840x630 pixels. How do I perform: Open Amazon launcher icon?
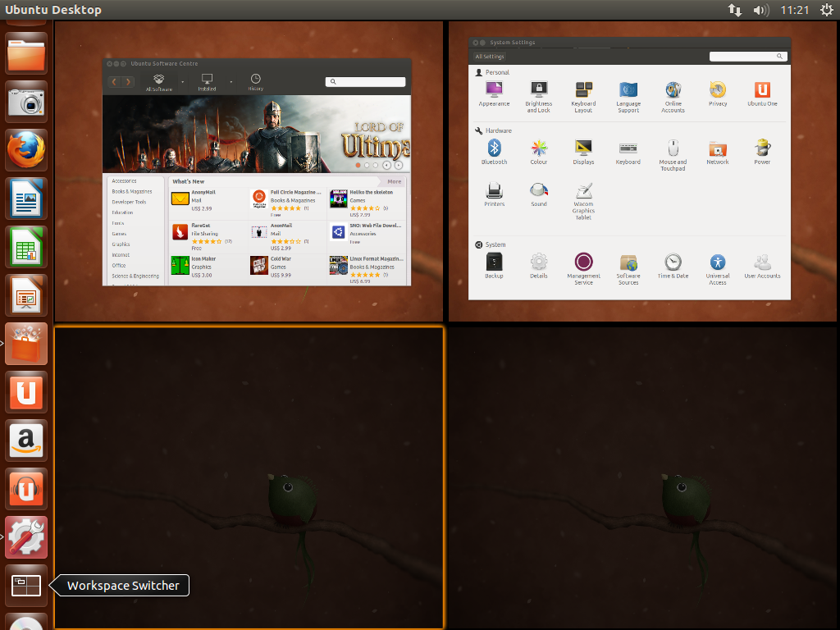pyautogui.click(x=26, y=441)
